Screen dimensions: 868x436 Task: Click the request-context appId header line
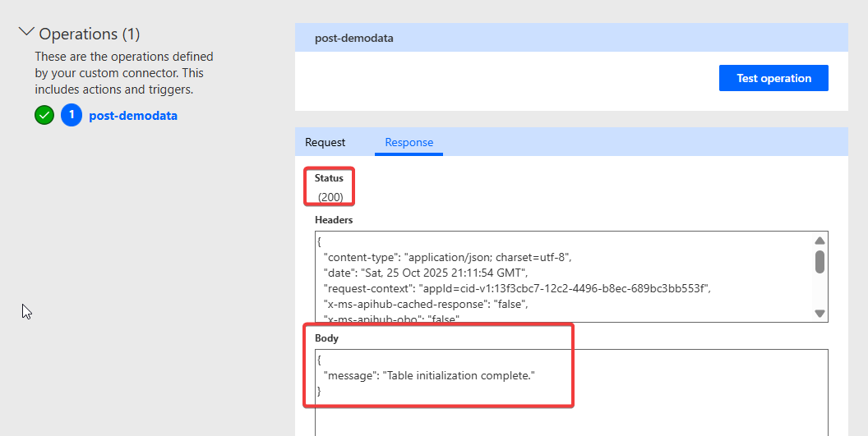tap(515, 288)
